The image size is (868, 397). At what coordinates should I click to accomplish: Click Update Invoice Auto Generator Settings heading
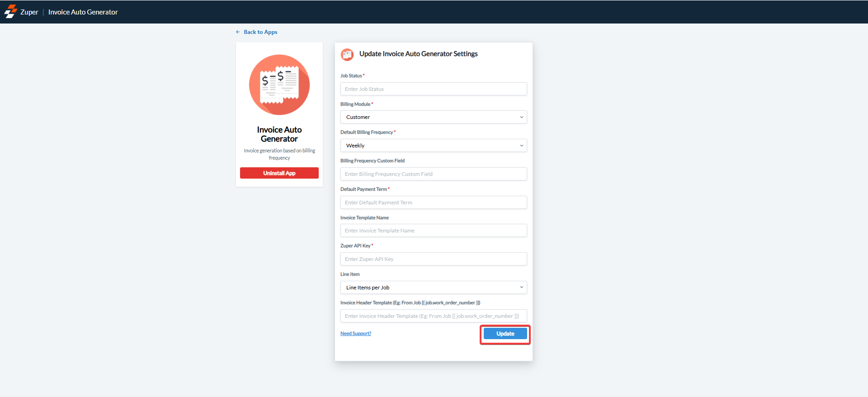tap(419, 54)
